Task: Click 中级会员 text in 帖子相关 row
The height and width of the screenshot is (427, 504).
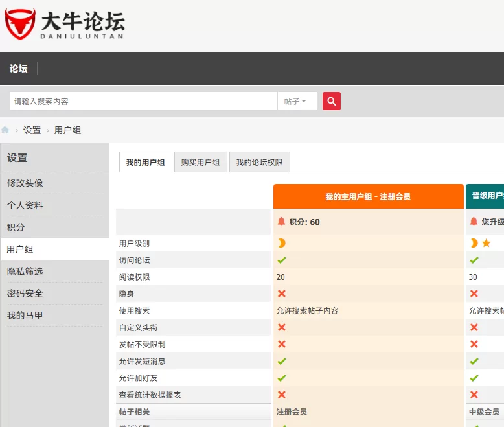Action: point(484,411)
